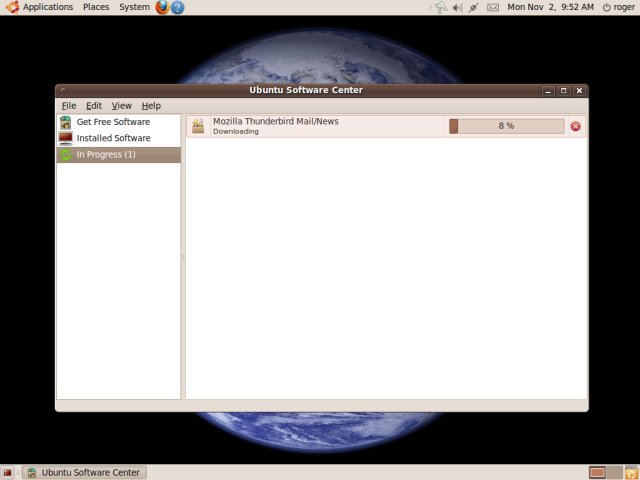
Task: Select In Progress (1) in sidebar
Action: coord(118,155)
